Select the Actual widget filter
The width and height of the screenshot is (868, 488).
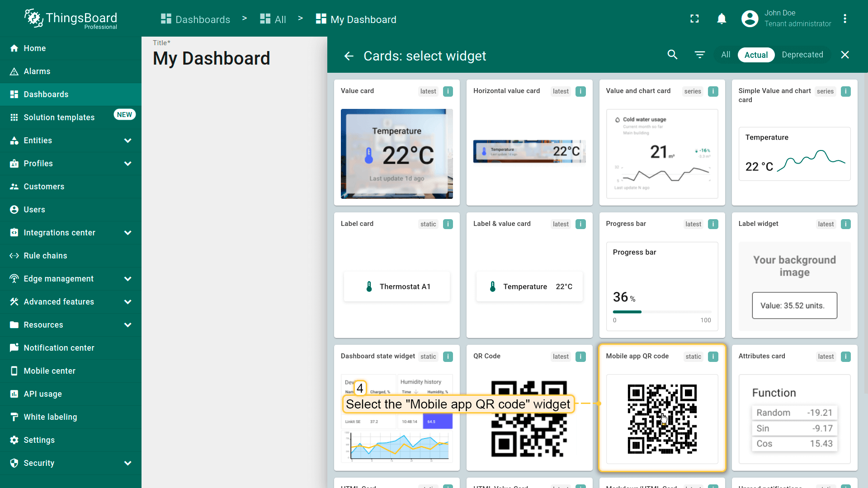pos(756,55)
